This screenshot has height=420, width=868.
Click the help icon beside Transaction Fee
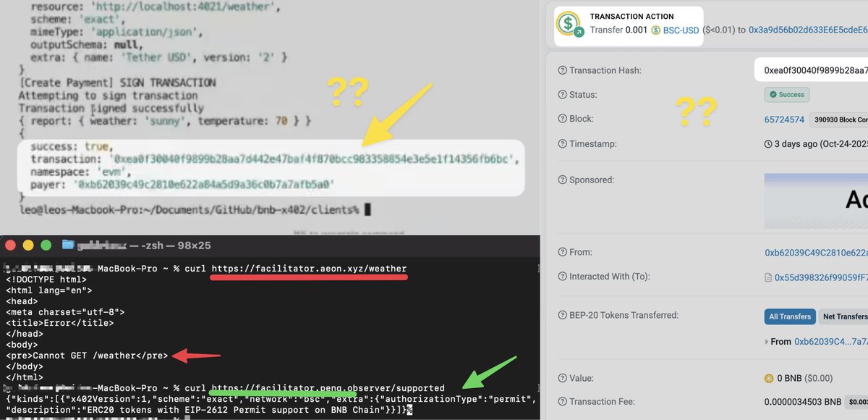pos(563,401)
